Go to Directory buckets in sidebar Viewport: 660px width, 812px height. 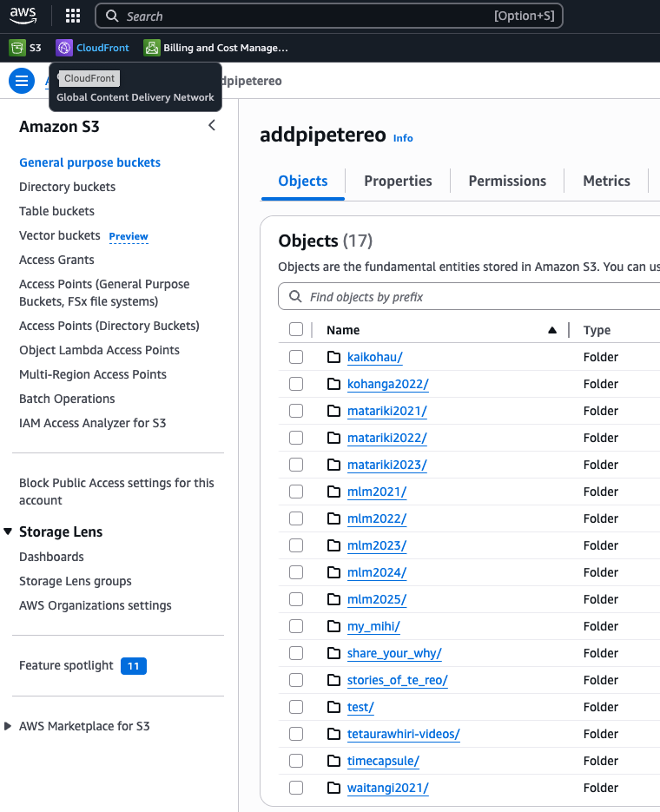(x=67, y=187)
